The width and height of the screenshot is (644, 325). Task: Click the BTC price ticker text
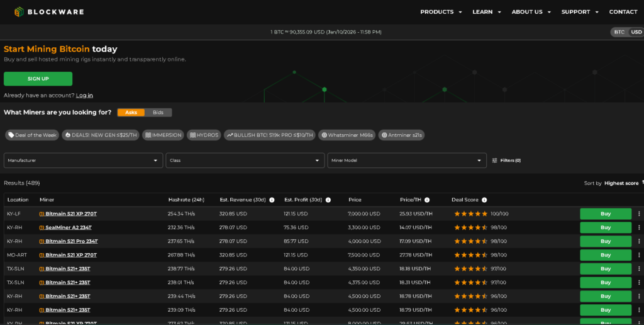[326, 32]
